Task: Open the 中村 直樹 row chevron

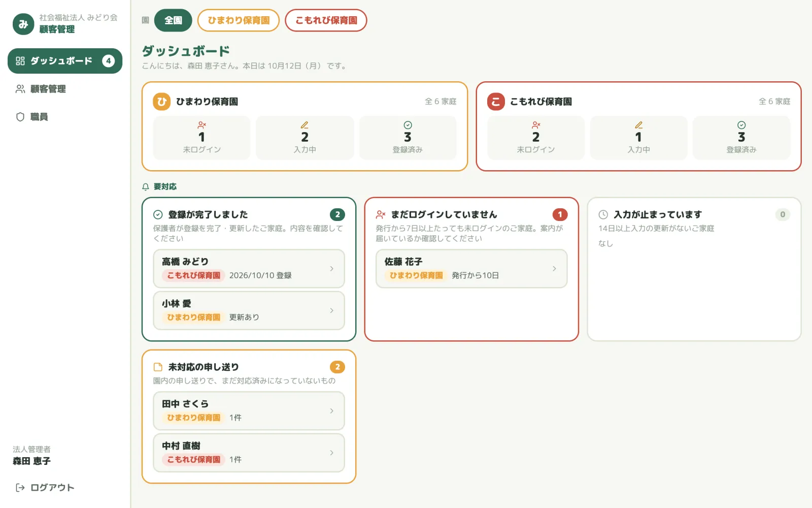Action: click(331, 453)
